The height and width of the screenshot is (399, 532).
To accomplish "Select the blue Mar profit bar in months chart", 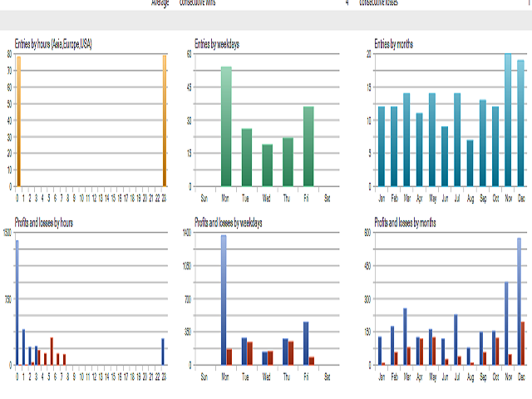I will (405, 337).
